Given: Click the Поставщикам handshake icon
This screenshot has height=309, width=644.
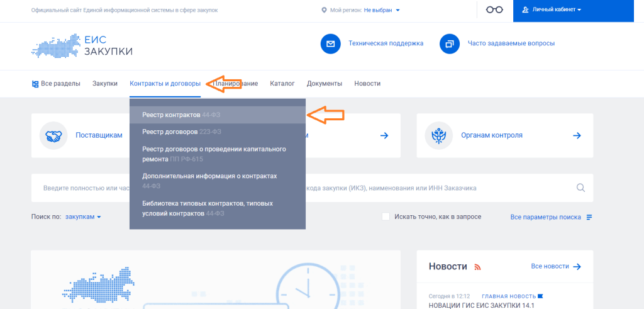Looking at the screenshot, I should [53, 135].
